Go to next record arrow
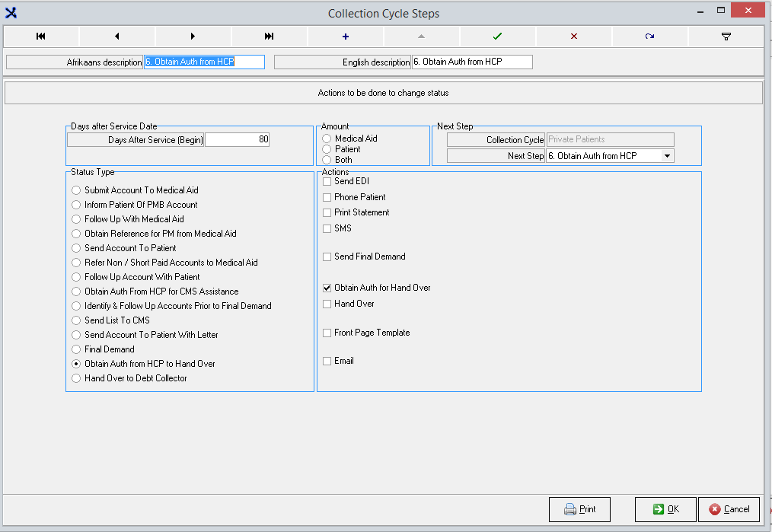The height and width of the screenshot is (532, 772). 193,36
